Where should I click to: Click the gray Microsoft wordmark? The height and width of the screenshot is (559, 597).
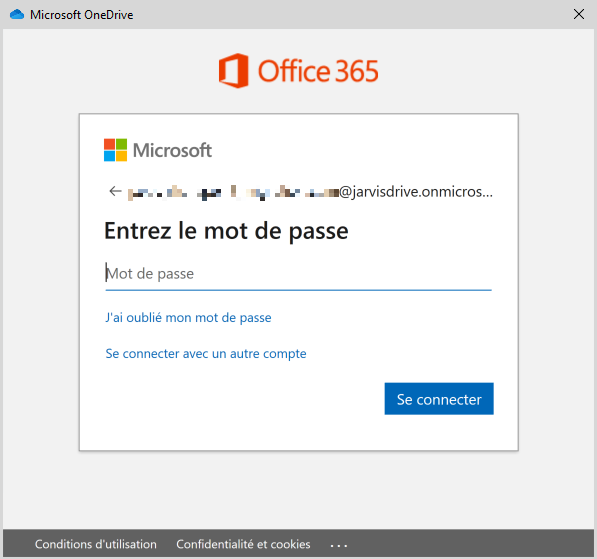[x=172, y=150]
